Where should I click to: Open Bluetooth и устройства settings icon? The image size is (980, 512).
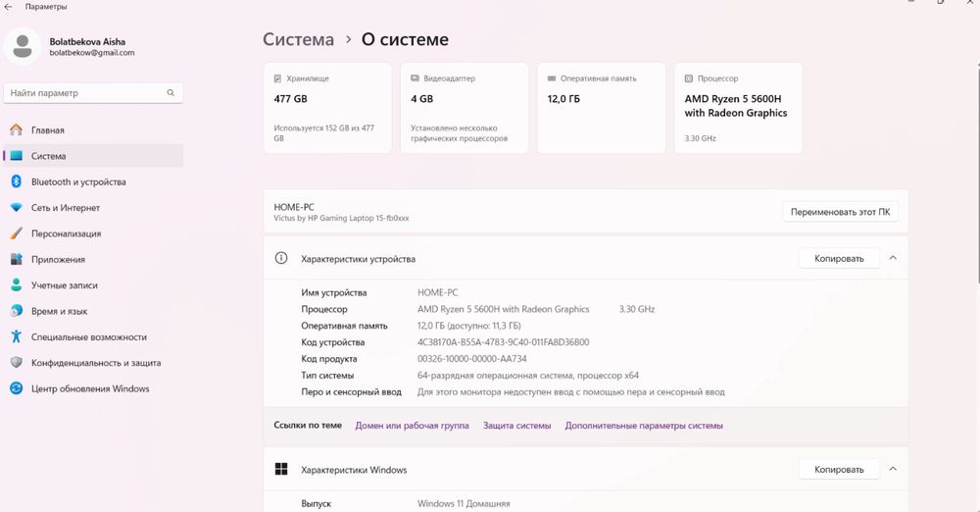(16, 181)
